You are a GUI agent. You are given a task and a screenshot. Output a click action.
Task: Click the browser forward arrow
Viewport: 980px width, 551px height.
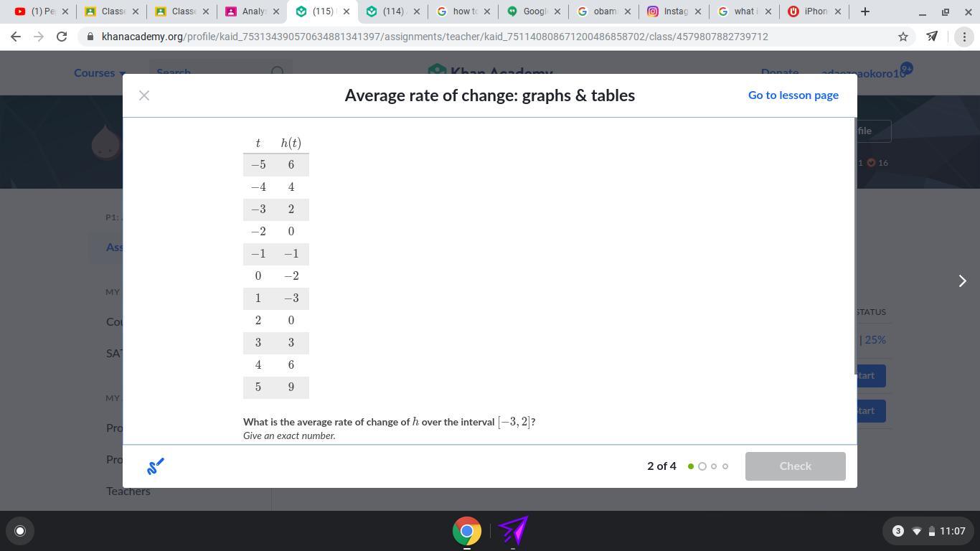coord(39,37)
